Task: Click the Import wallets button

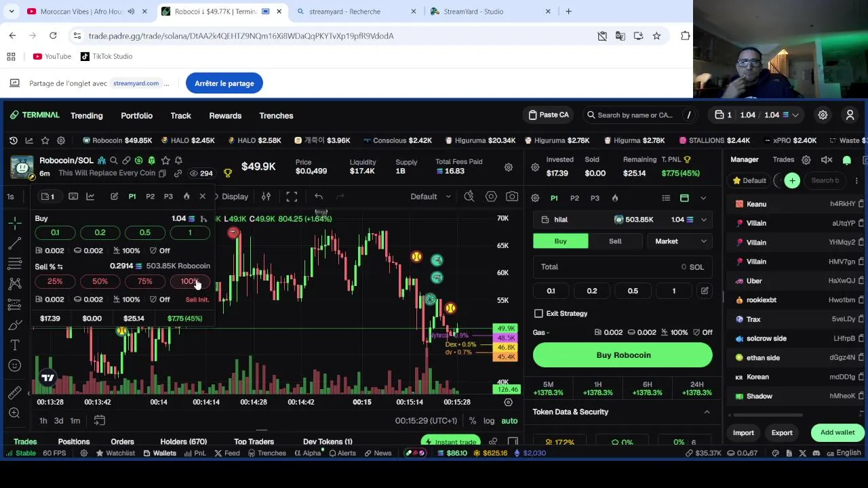Action: 743,432
